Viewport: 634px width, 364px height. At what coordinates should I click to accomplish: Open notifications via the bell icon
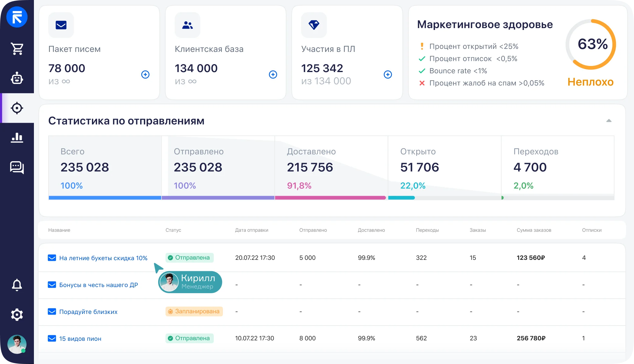tap(17, 285)
